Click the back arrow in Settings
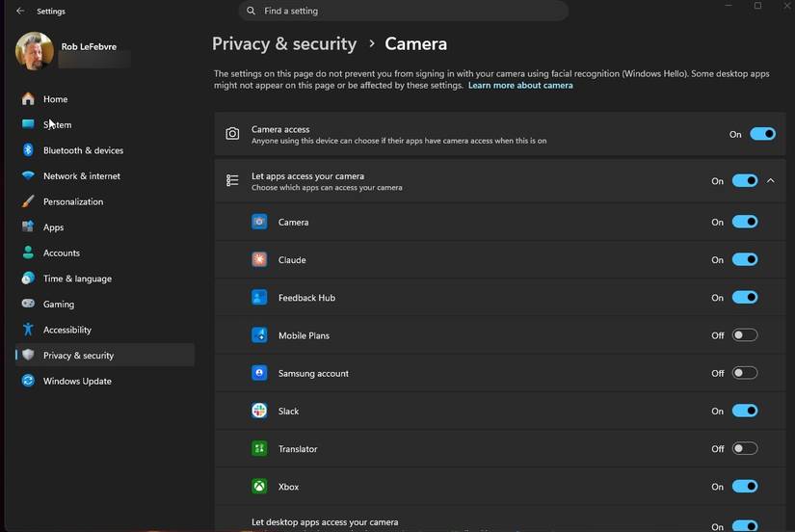Screen dimensions: 795x532 tap(20, 11)
